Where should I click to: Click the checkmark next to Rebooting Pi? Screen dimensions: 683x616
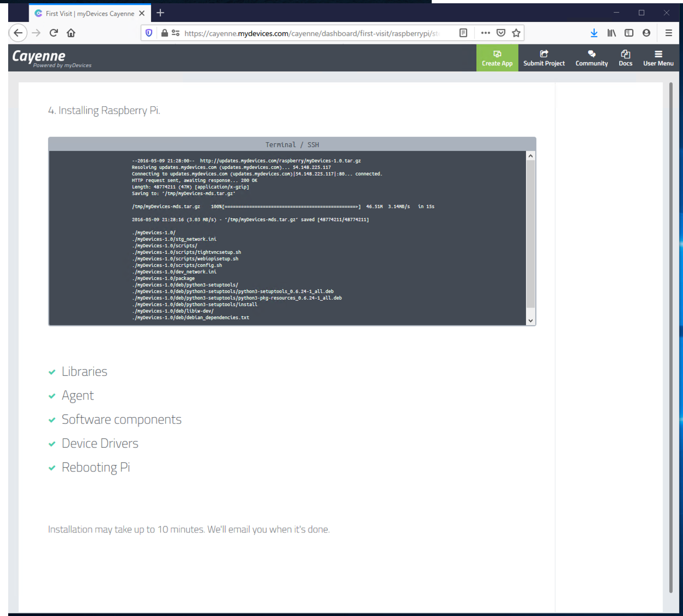pyautogui.click(x=52, y=468)
